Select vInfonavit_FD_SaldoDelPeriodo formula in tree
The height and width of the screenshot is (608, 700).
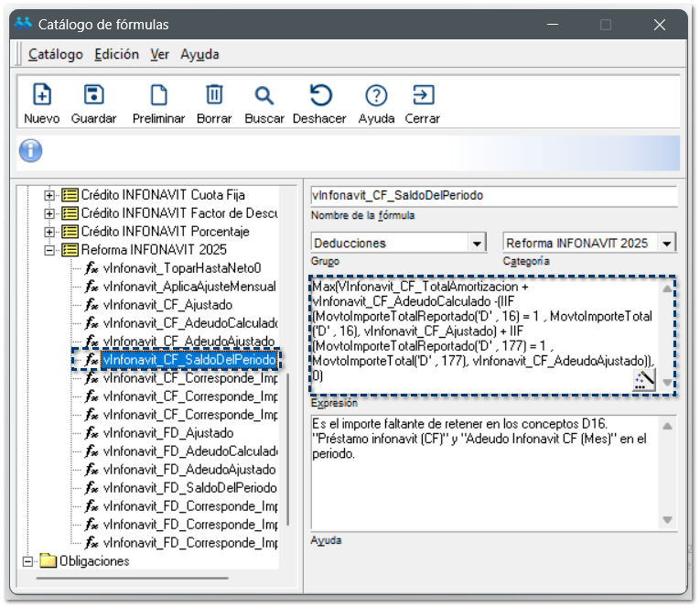pyautogui.click(x=189, y=488)
